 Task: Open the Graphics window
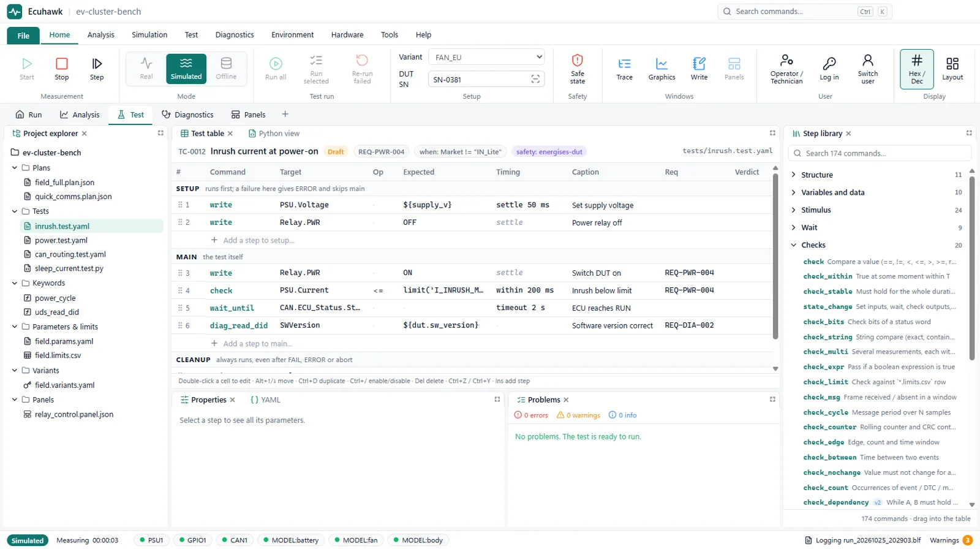661,69
